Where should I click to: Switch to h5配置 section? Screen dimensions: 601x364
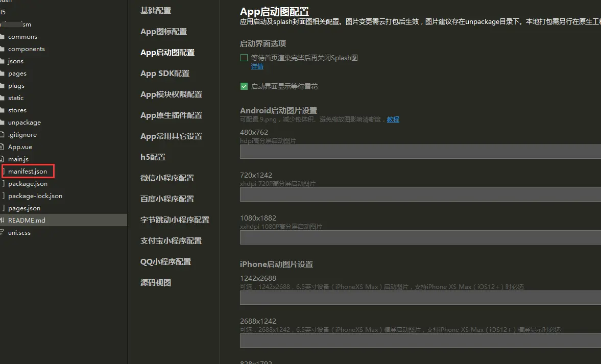pyautogui.click(x=153, y=157)
